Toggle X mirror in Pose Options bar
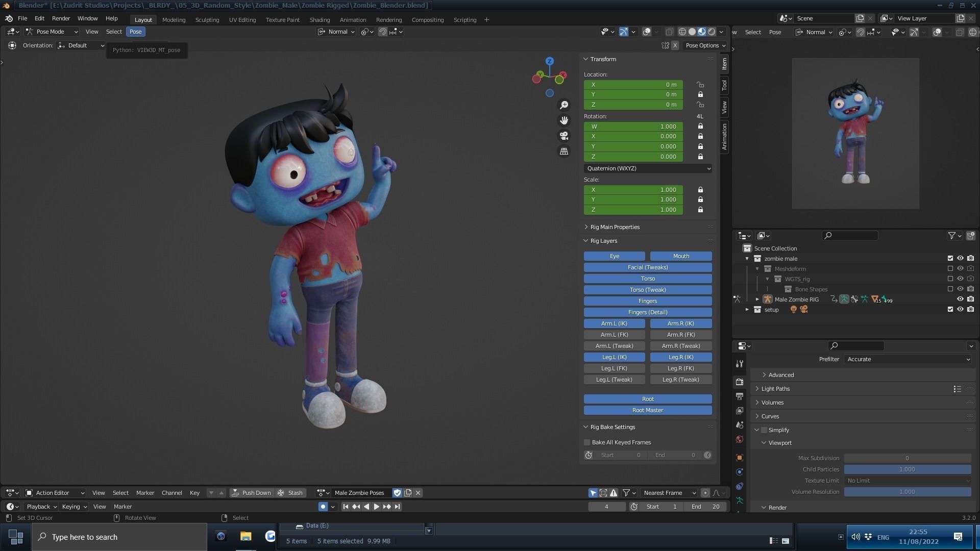Viewport: 980px width, 551px height. point(675,45)
